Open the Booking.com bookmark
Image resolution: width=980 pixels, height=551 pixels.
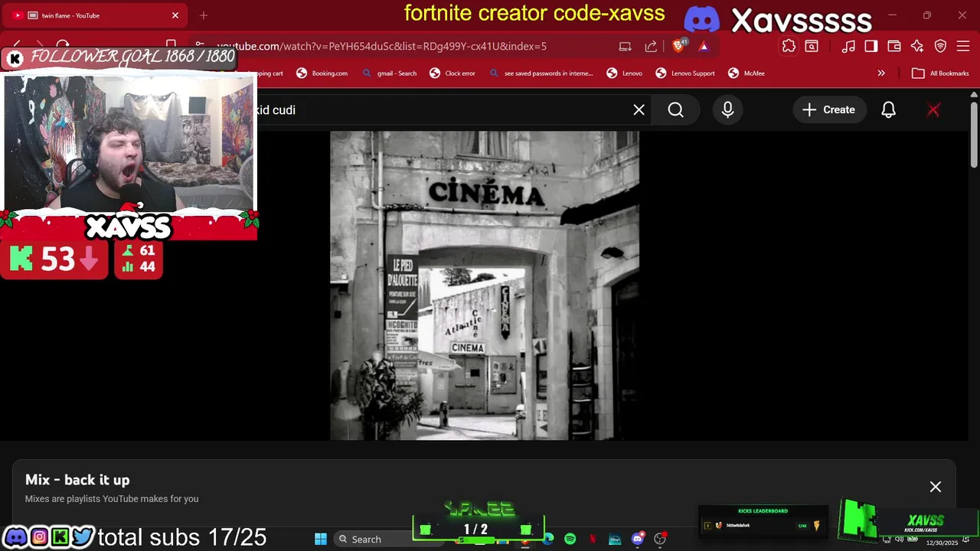(x=322, y=73)
